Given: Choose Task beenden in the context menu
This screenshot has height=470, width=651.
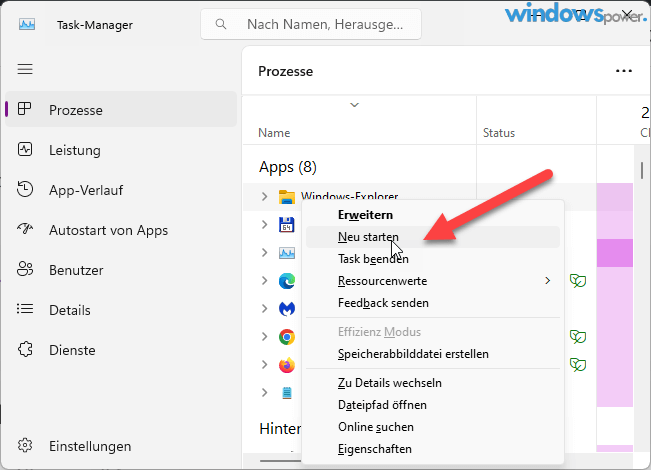Looking at the screenshot, I should pos(433,259).
